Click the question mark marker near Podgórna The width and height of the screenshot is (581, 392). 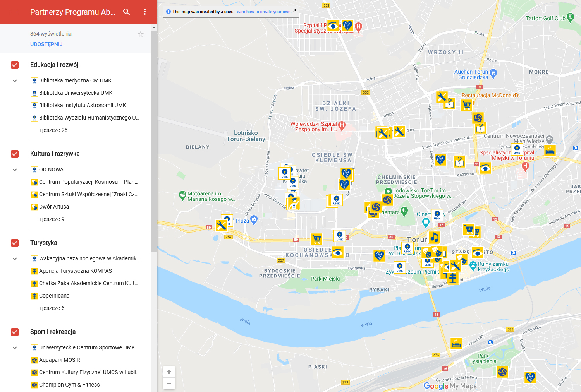click(x=459, y=161)
